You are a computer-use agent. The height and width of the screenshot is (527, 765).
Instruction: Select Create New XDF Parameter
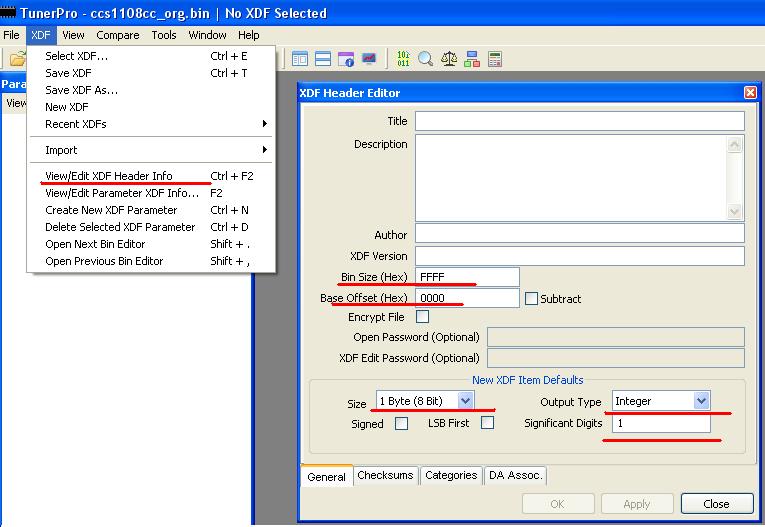coord(111,210)
